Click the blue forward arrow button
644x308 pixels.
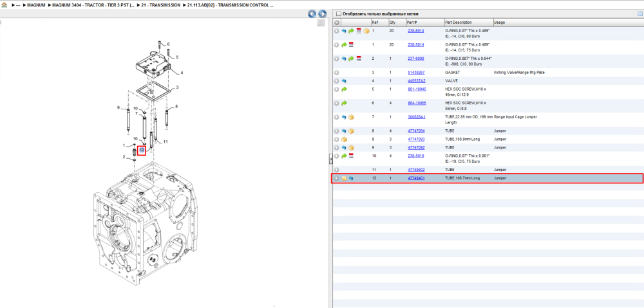point(322,14)
